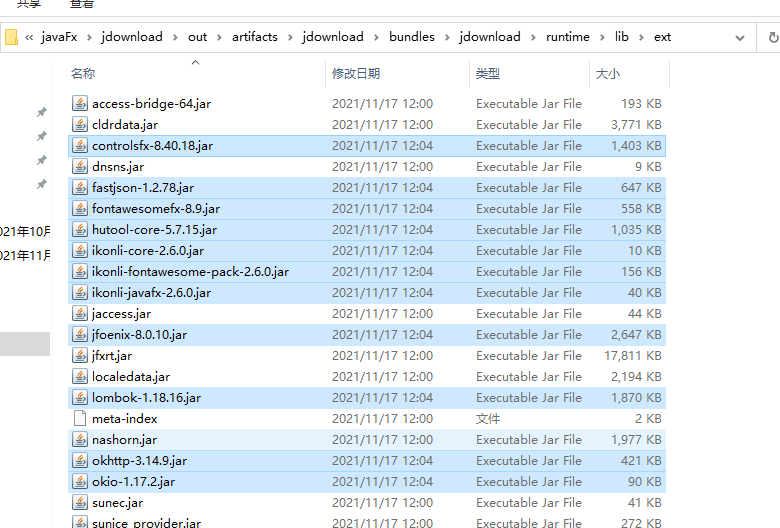Click the okio-1.17.2.jar file icon
The width and height of the screenshot is (780, 528).
point(80,481)
